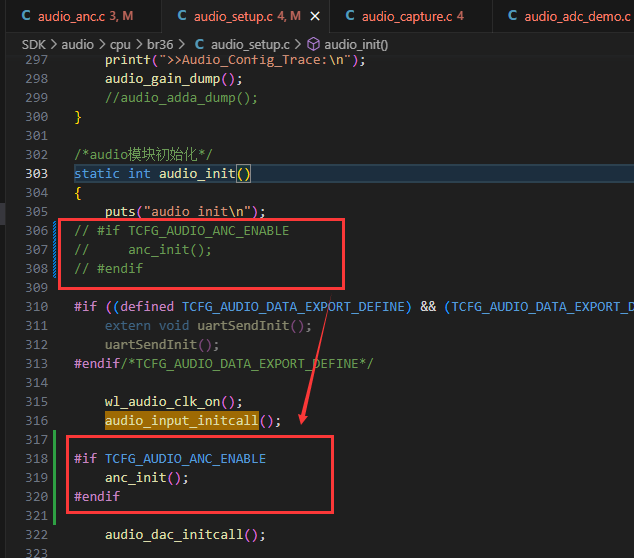Screen dimensions: 634x558
Task: Click the extern void uartSendInit declaration
Action: tap(208, 326)
